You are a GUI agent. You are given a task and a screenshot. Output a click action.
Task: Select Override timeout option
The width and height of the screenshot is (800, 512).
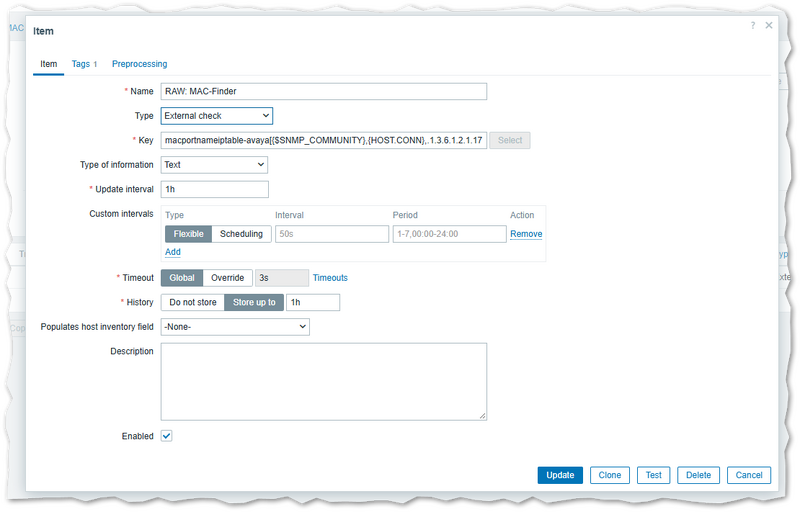click(228, 278)
